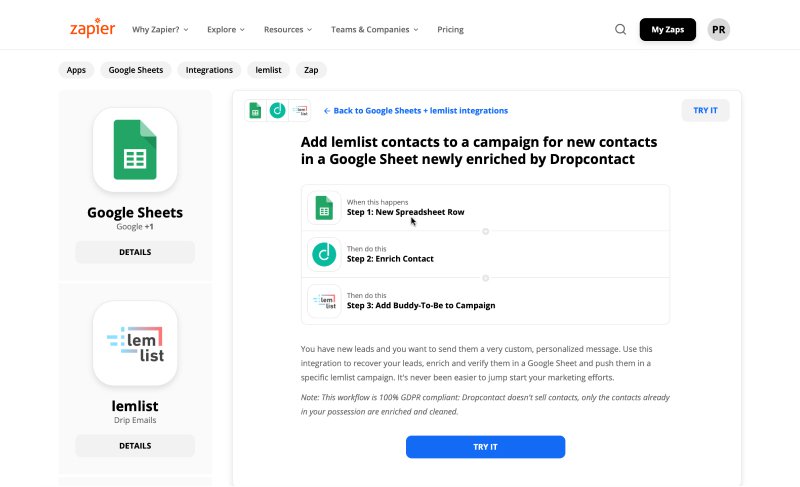Screen dimensions: 800x487
Task: Click the Zapier logo
Action: [92, 28]
